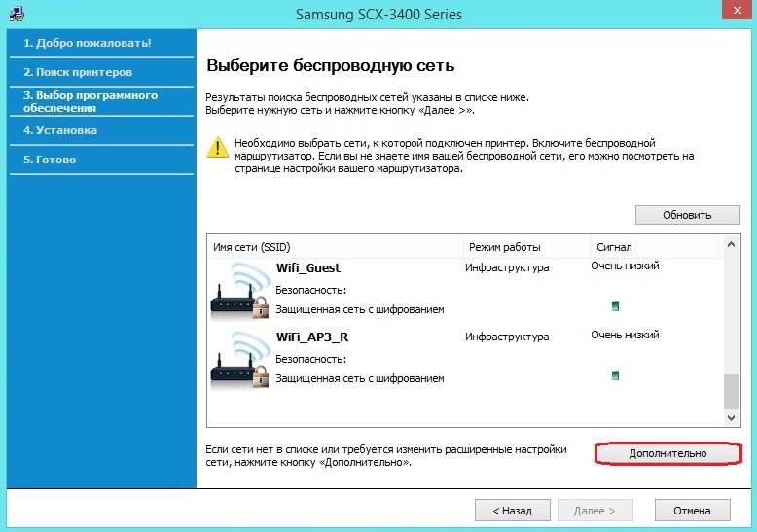Screen dimensions: 757x532
Task: Click the network list scroll up arrow
Action: 731,245
